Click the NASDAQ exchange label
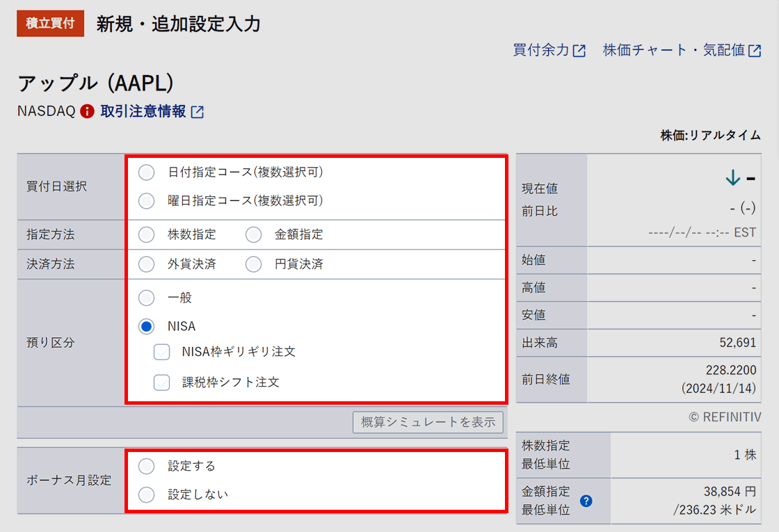Viewport: 779px width, 532px height. click(46, 111)
